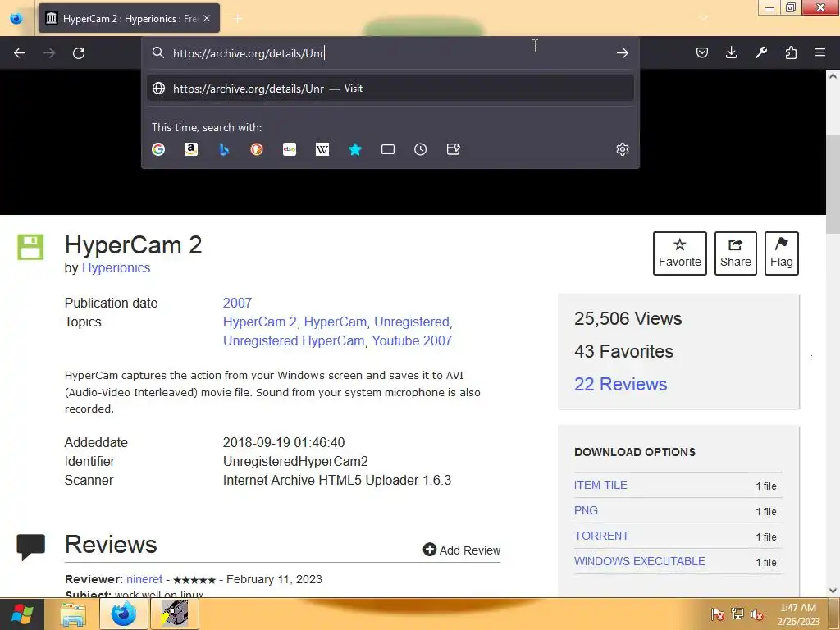Open Firefox application menu
The height and width of the screenshot is (630, 840).
(820, 52)
